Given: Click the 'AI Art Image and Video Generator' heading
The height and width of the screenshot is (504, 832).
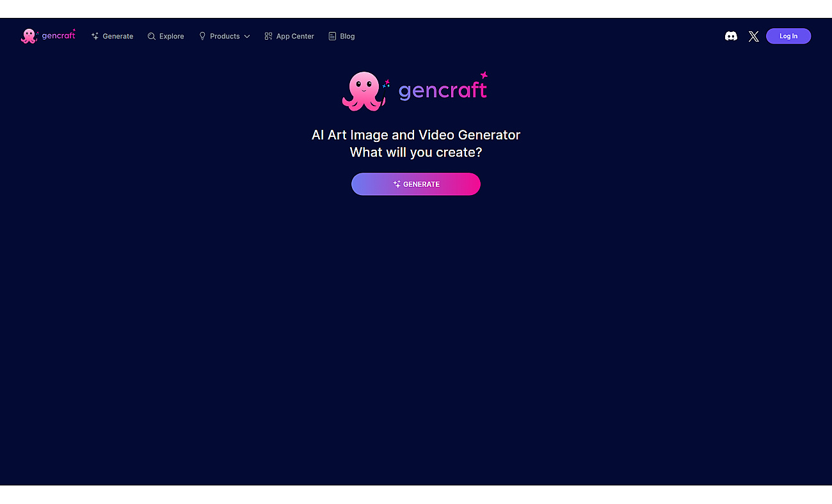Looking at the screenshot, I should coord(416,135).
